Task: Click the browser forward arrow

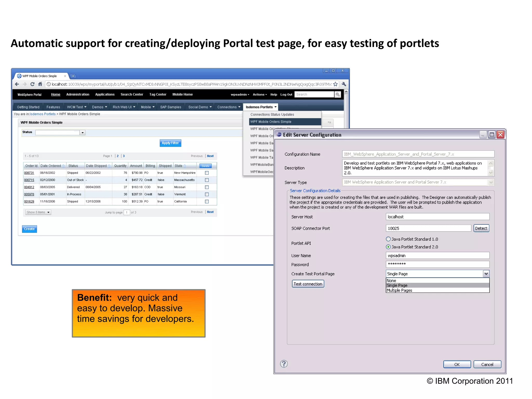Action: (25, 84)
